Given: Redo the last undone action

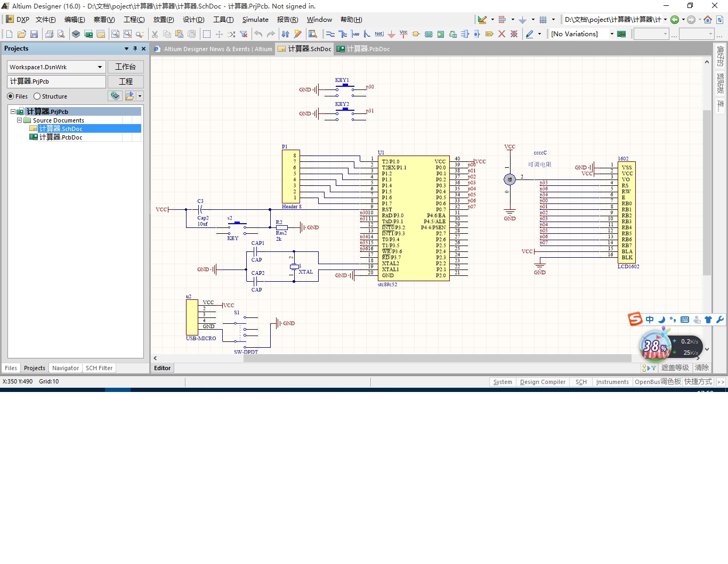Looking at the screenshot, I should point(271,34).
